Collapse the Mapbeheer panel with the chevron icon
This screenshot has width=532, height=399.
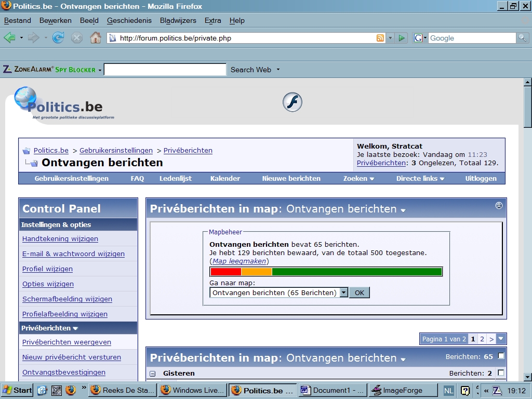[x=499, y=206]
